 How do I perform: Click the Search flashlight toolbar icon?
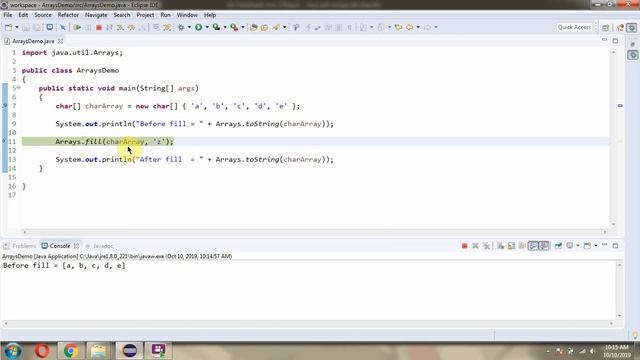coord(276,27)
